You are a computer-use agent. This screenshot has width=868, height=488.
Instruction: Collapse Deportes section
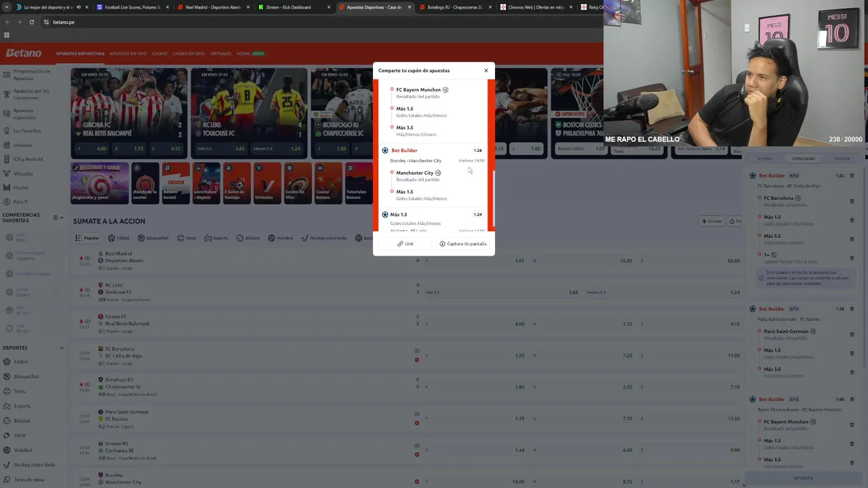click(62, 348)
